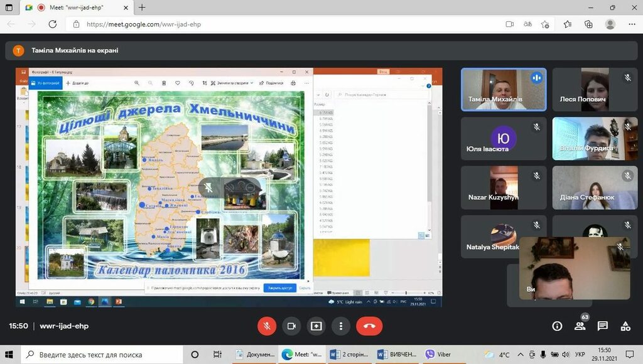The height and width of the screenshot is (364, 643).
Task: Leave the call with red hang-up button
Action: 369,326
